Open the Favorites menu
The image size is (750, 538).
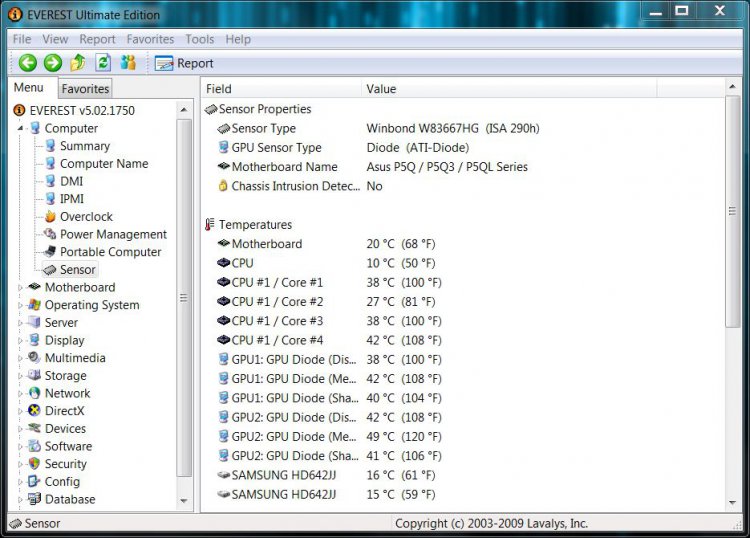click(x=150, y=39)
